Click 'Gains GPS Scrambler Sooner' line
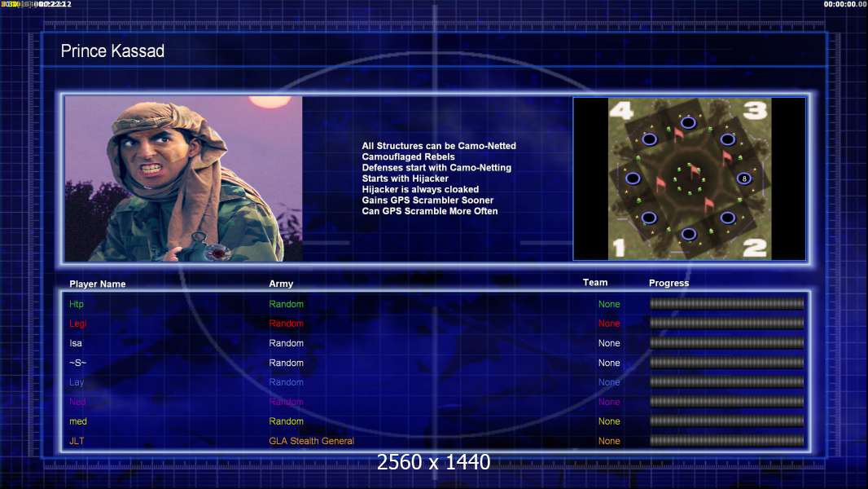 (x=428, y=200)
